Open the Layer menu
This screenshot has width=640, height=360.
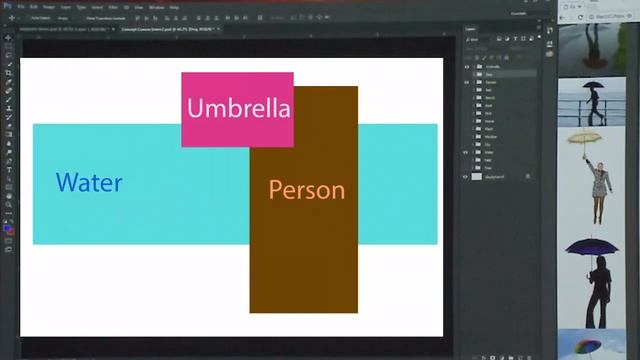[x=65, y=7]
